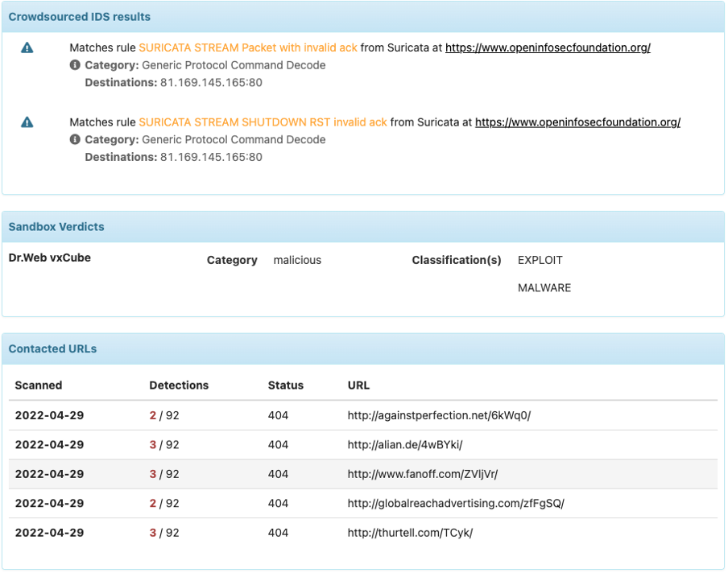Click info icon next to first Category label
The height and width of the screenshot is (573, 728).
[75, 65]
